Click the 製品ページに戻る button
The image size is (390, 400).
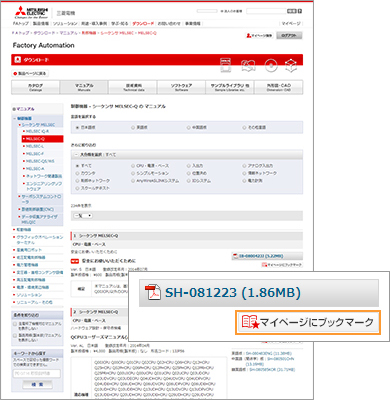[x=30, y=73]
